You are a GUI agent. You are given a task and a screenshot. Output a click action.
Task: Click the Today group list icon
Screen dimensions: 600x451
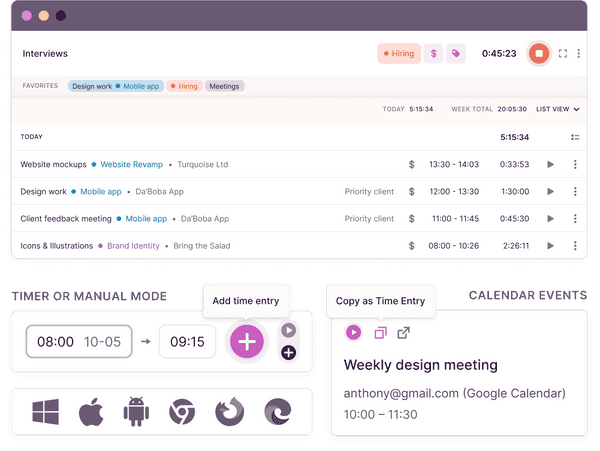pos(575,137)
